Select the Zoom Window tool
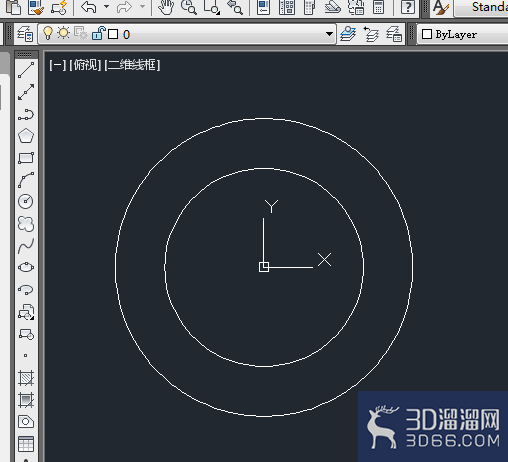The image size is (508, 462). click(211, 7)
